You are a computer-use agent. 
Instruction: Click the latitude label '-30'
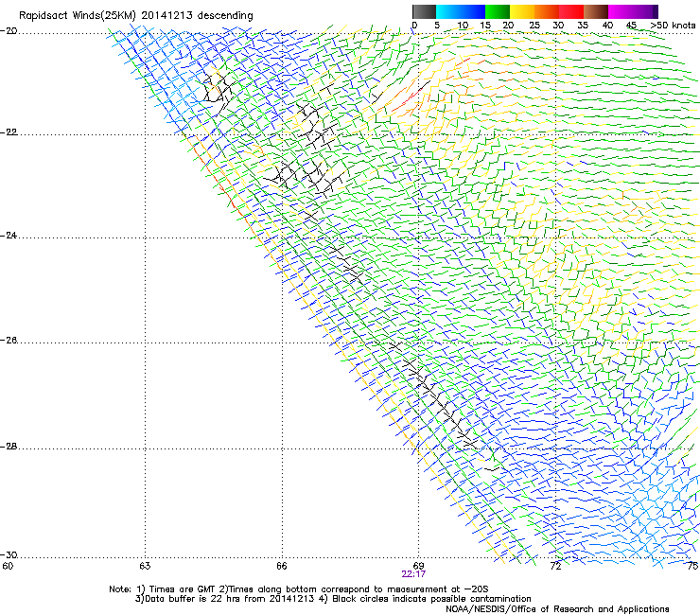coord(9,554)
